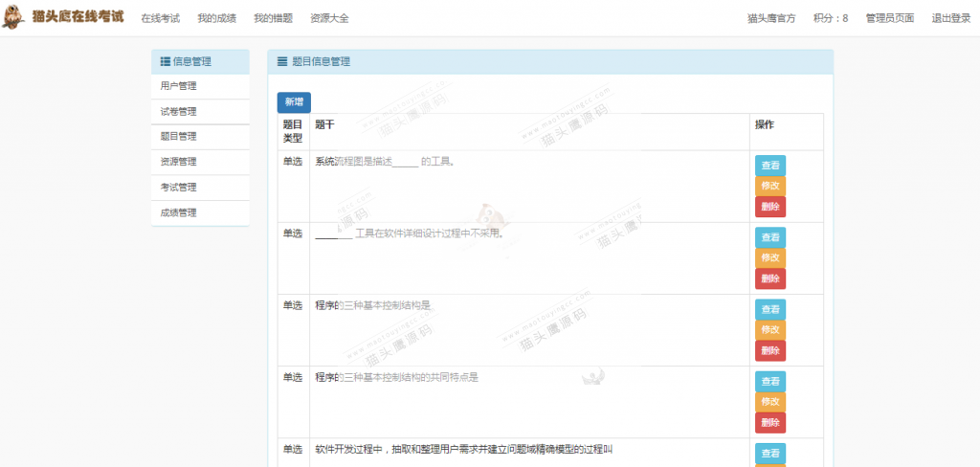This screenshot has width=980, height=467.
Task: Click the 新增 button to add a question
Action: click(294, 102)
